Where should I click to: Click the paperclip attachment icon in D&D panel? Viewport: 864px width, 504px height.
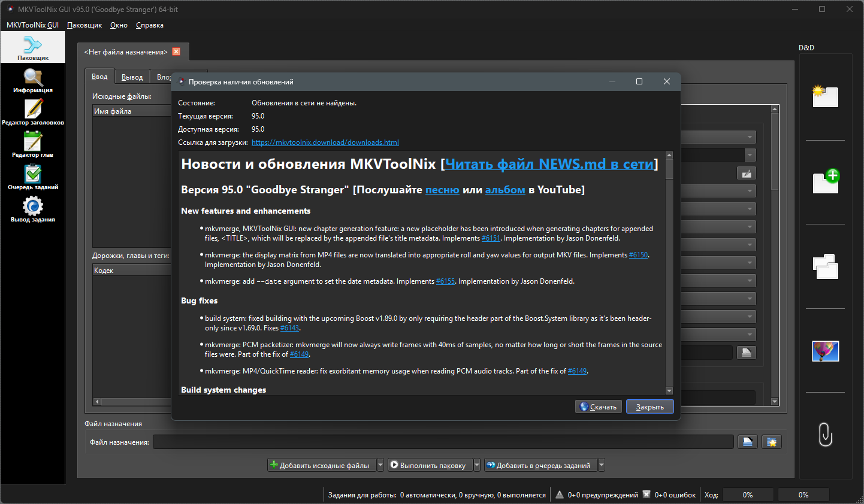(825, 435)
